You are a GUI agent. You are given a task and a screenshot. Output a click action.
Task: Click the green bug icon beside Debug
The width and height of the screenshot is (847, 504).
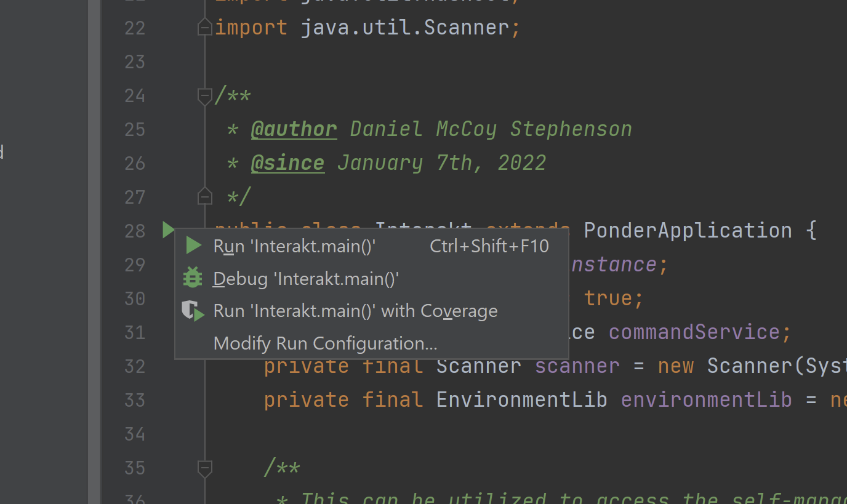tap(193, 278)
